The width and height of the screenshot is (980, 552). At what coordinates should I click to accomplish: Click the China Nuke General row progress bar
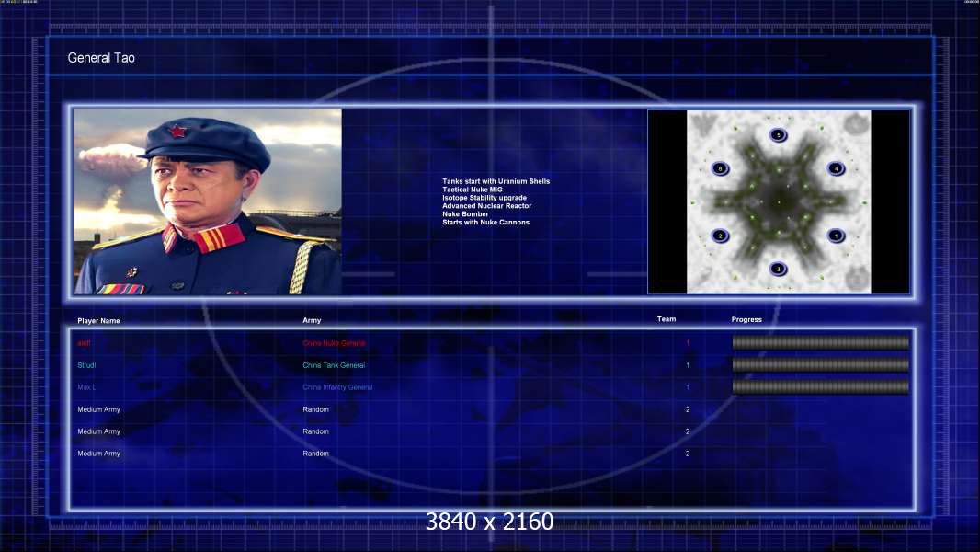[x=821, y=342]
